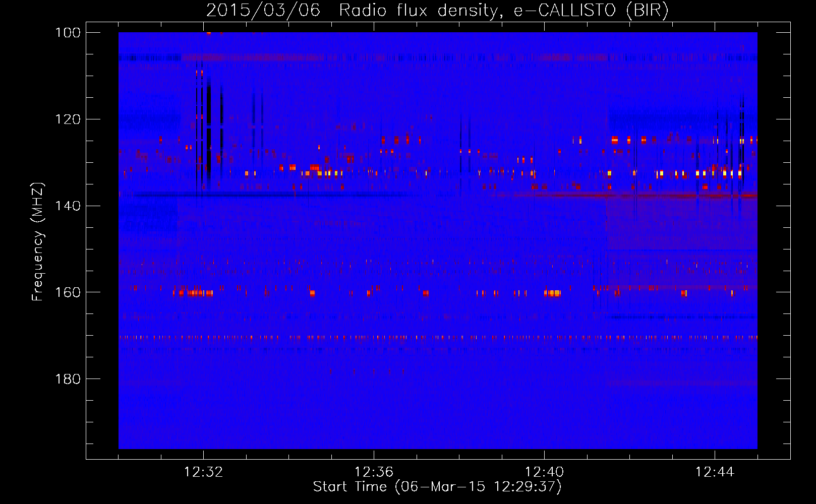This screenshot has height=504, width=816.
Task: Select the 'Frequency (MHZ)' y-axis label
Action: 38,242
